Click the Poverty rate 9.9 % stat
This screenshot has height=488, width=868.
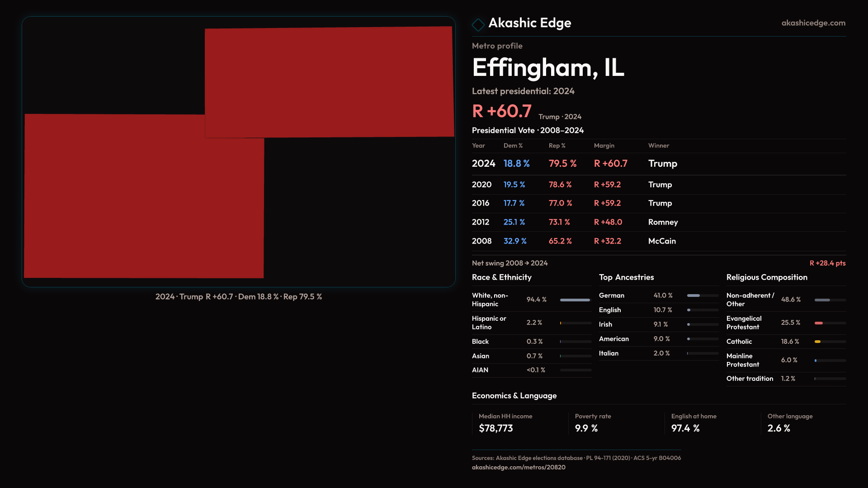click(586, 428)
